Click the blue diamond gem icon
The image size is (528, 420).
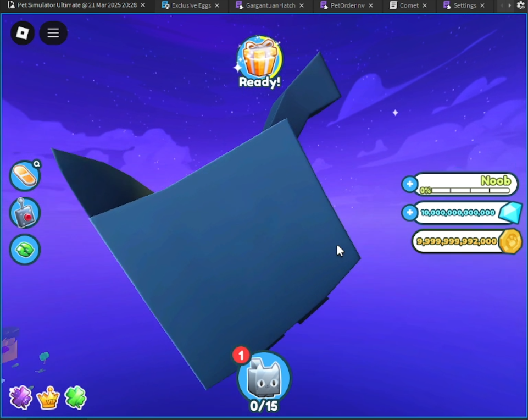pos(510,213)
